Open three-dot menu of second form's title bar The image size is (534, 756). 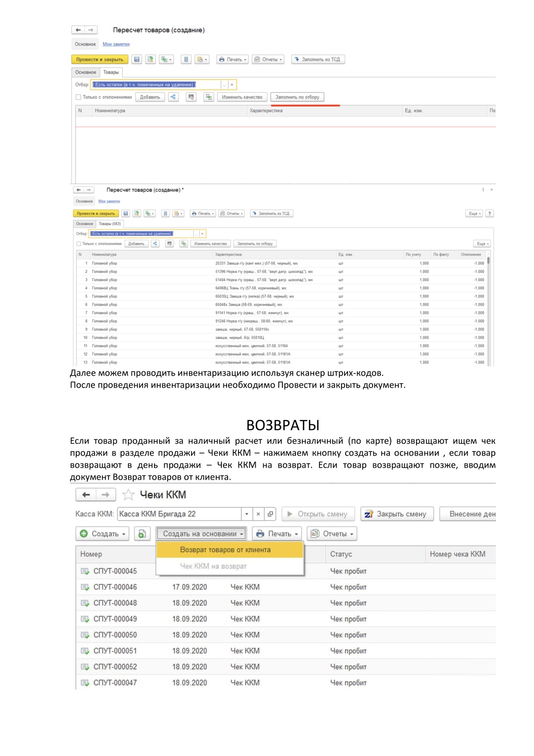tap(483, 190)
